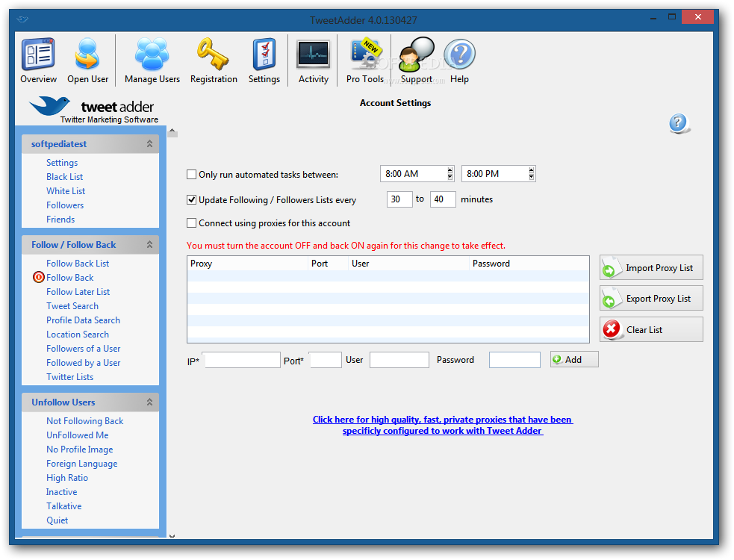The image size is (734, 560).
Task: Click the proxy User input field
Action: point(399,360)
